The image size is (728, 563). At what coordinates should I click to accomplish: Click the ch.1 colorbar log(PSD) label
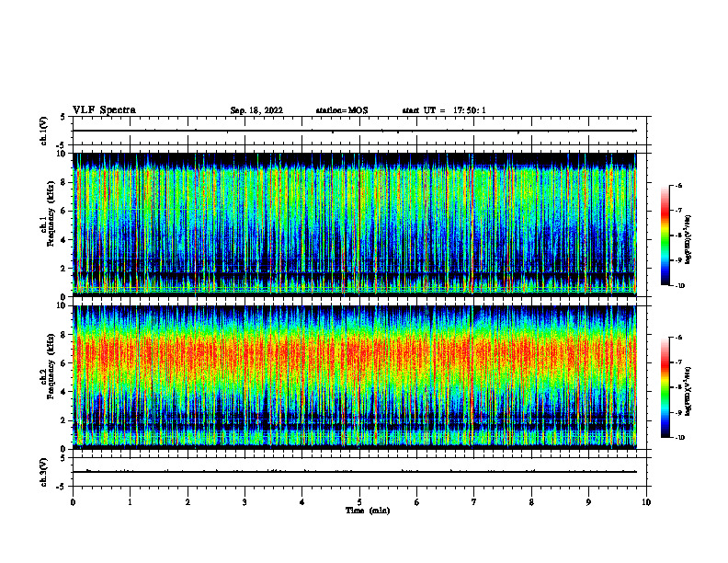[688, 240]
